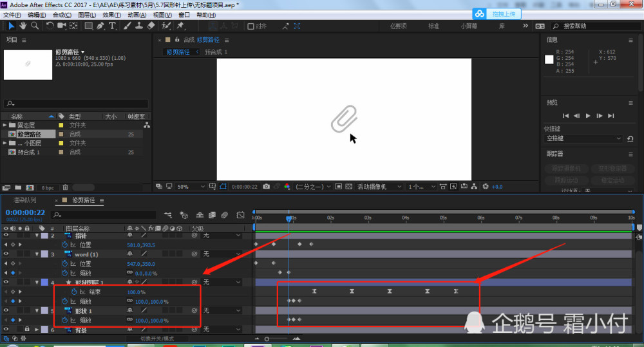This screenshot has width=644, height=347.
Task: Toggle stopwatch for word (1) 位置 property
Action: pyautogui.click(x=64, y=263)
